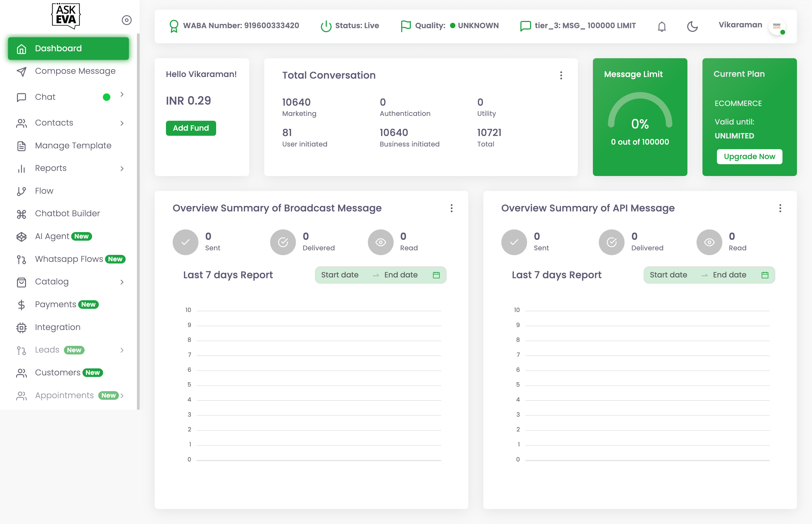Click the Flow branch icon
Screen dimensions: 812x524
pos(21,191)
